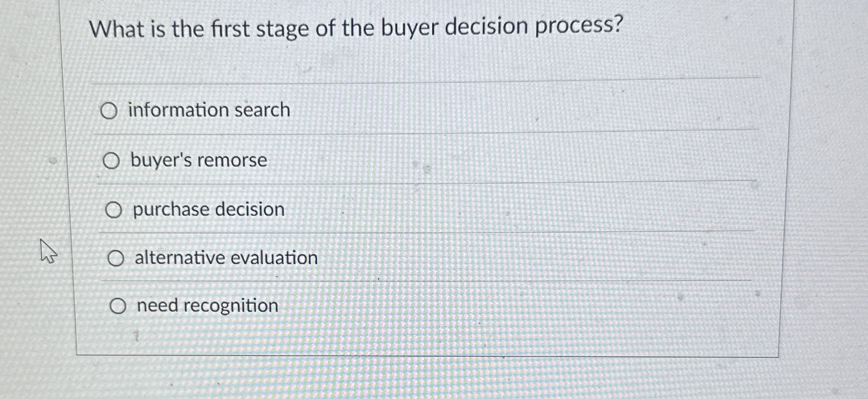Image resolution: width=868 pixels, height=399 pixels.
Task: Mark the 'purchase decision' radio button
Action: (x=114, y=210)
